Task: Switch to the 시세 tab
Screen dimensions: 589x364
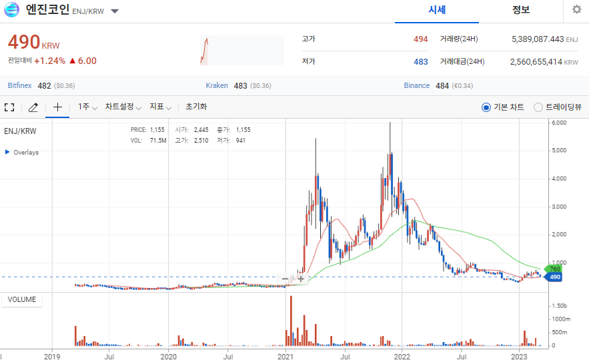Action: point(437,10)
